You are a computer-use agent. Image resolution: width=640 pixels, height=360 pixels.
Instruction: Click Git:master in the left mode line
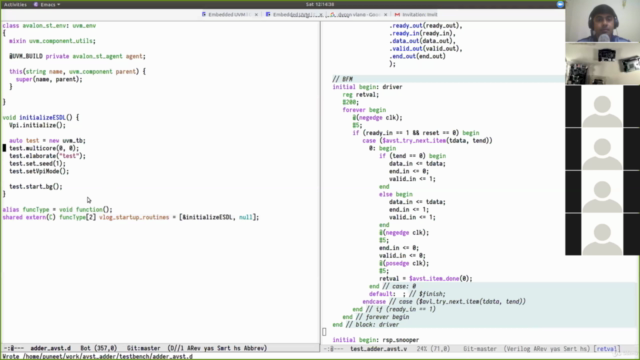pos(144,348)
